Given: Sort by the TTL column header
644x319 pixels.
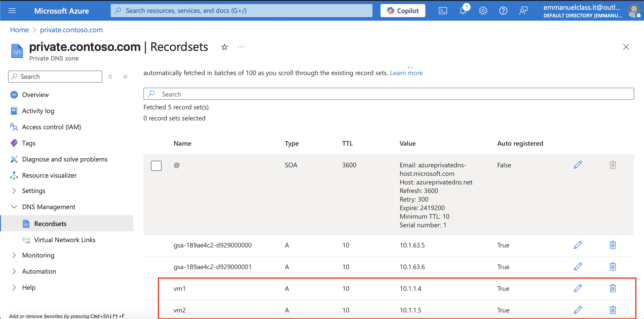Looking at the screenshot, I should (347, 143).
